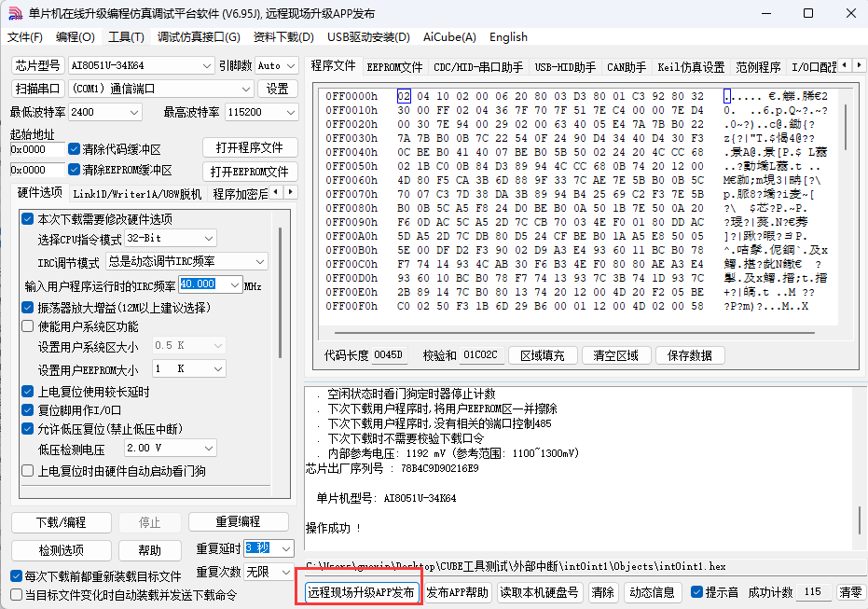Image resolution: width=868 pixels, height=609 pixels.
Task: Open the 重复次数 无限 dropdown
Action: 269,572
